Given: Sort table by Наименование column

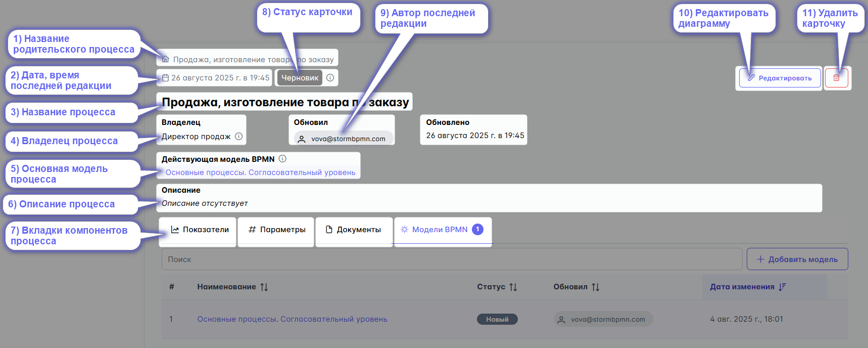Looking at the screenshot, I should [x=264, y=287].
